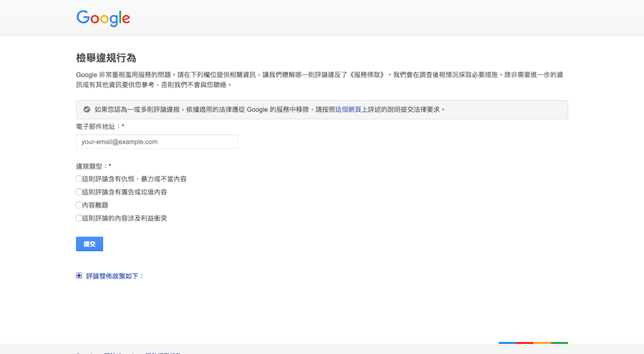644x354 pixels.
Task: Focus the 電子郵件地址 email input field
Action: 157,142
